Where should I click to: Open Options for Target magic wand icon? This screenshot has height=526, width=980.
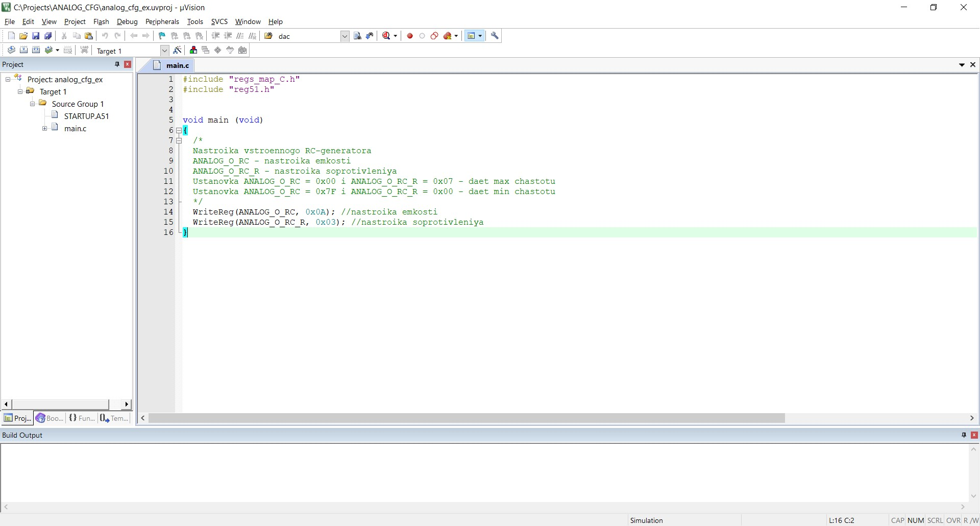[x=177, y=50]
